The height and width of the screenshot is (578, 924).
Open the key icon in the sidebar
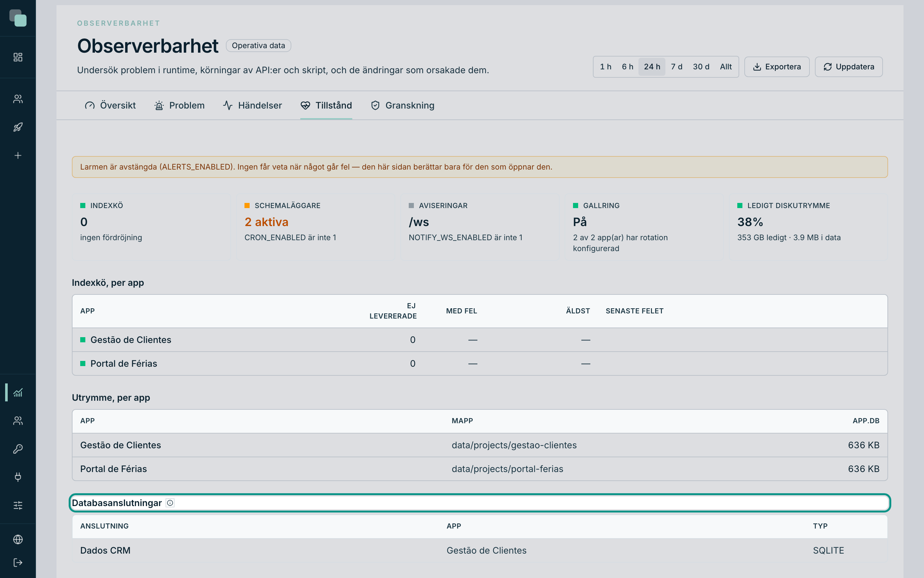click(x=18, y=449)
